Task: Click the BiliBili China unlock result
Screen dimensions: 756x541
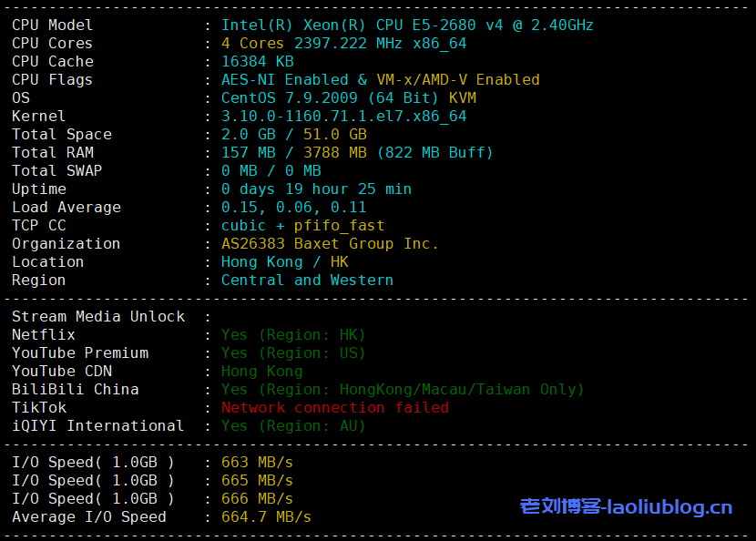Action: [402, 390]
